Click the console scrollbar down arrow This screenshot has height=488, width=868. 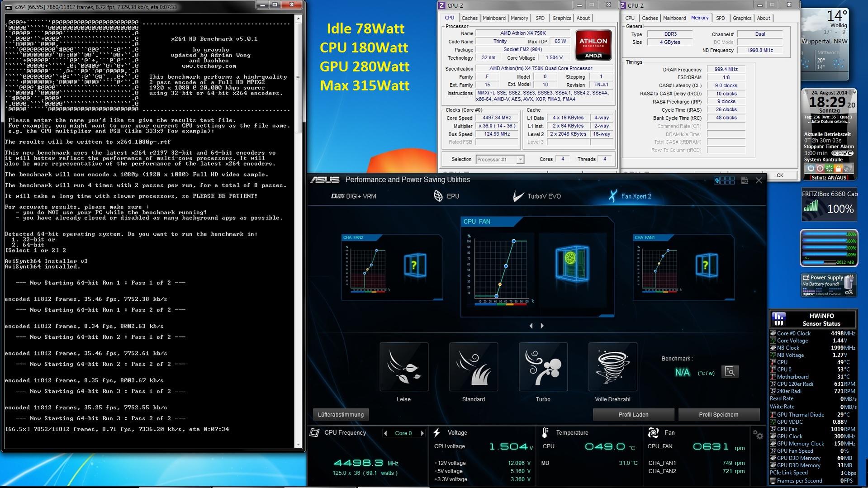[x=298, y=445]
